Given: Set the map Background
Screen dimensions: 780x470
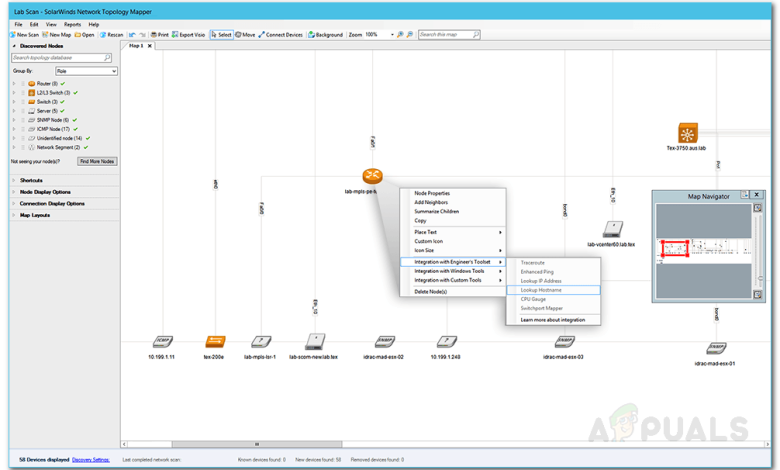Looking at the screenshot, I should (326, 35).
